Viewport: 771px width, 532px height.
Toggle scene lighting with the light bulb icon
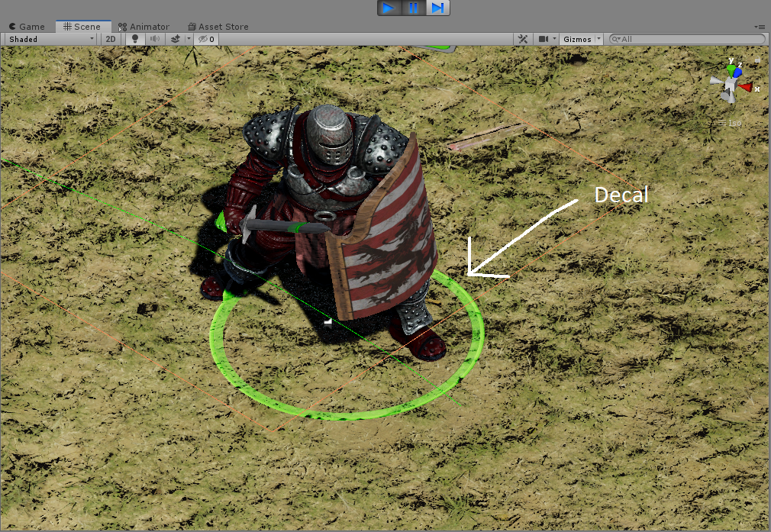click(x=135, y=39)
